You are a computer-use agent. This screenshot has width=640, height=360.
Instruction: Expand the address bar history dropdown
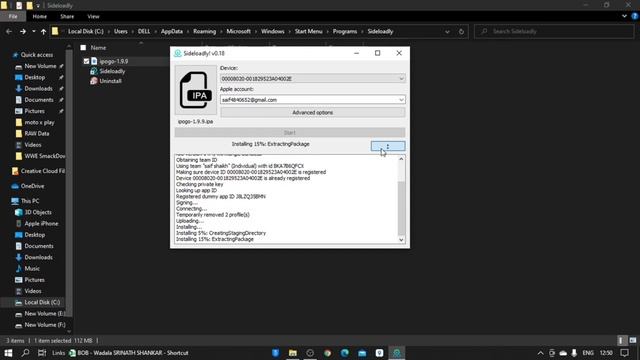tap(447, 31)
